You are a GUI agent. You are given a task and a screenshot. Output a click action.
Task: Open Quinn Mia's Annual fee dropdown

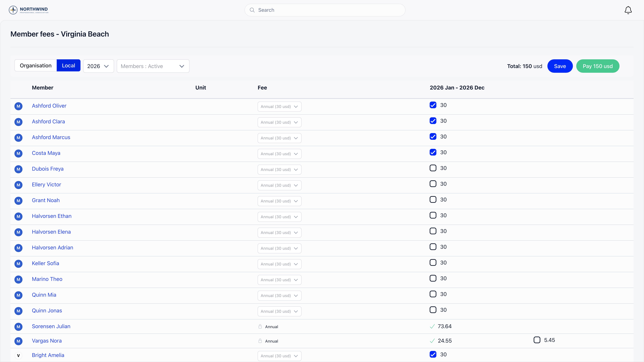[280, 295]
